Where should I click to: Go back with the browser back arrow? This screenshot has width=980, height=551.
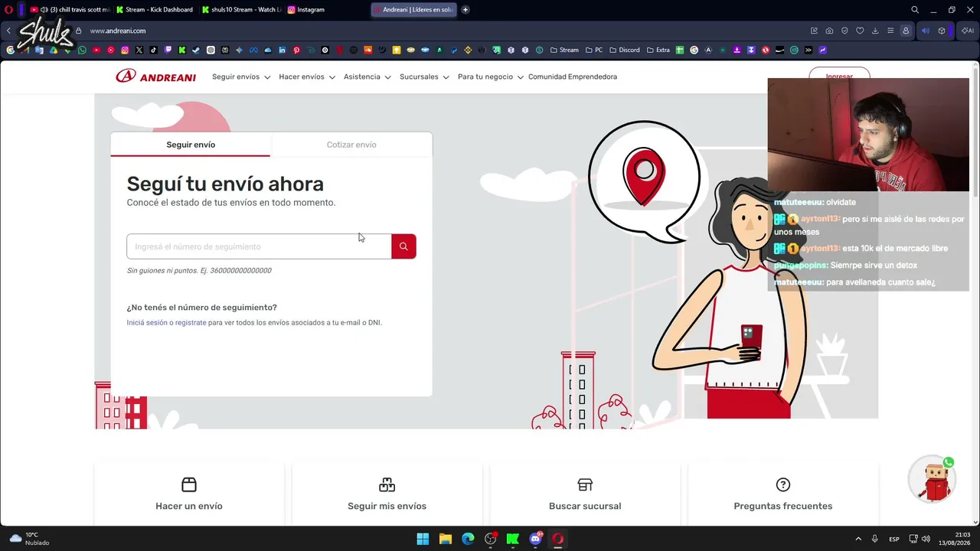coord(8,31)
